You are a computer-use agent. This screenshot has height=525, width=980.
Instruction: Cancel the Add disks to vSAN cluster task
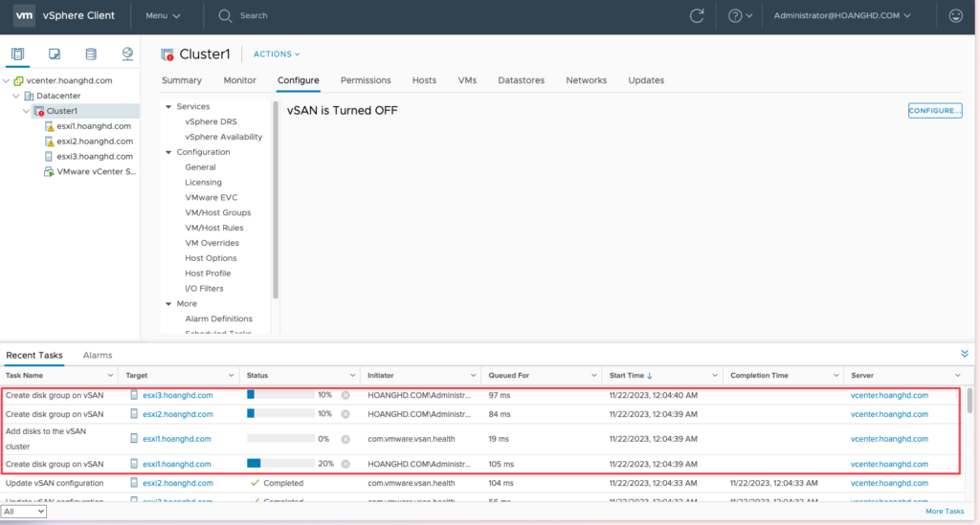[345, 439]
